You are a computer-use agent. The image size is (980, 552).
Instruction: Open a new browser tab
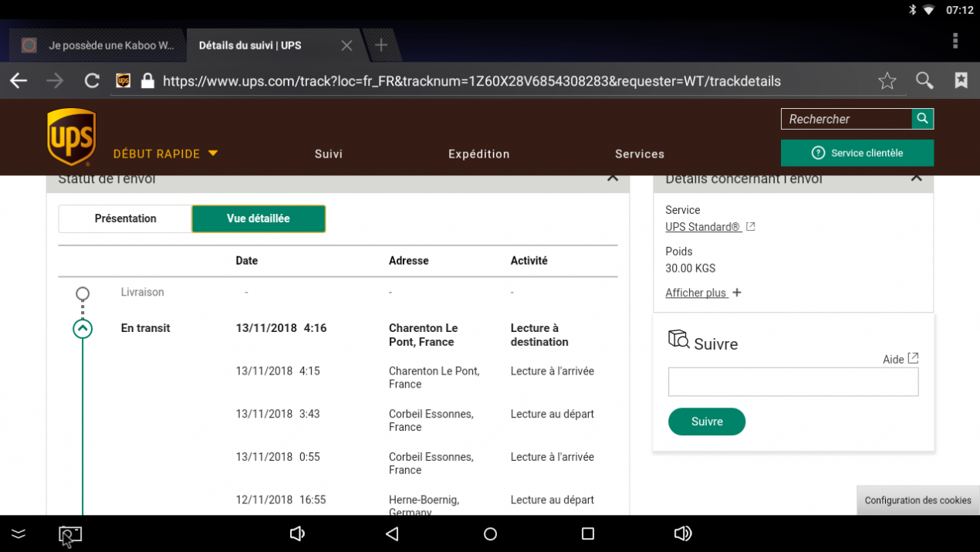click(x=381, y=46)
